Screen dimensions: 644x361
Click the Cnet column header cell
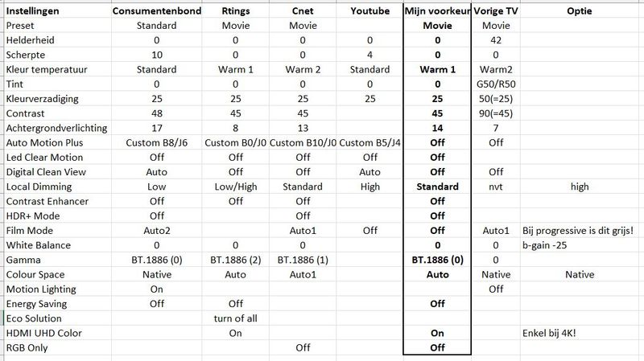pyautogui.click(x=303, y=10)
